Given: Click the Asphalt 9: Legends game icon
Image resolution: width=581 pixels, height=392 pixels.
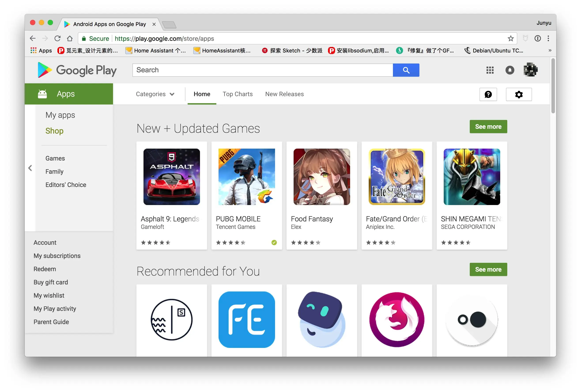Looking at the screenshot, I should (x=171, y=177).
